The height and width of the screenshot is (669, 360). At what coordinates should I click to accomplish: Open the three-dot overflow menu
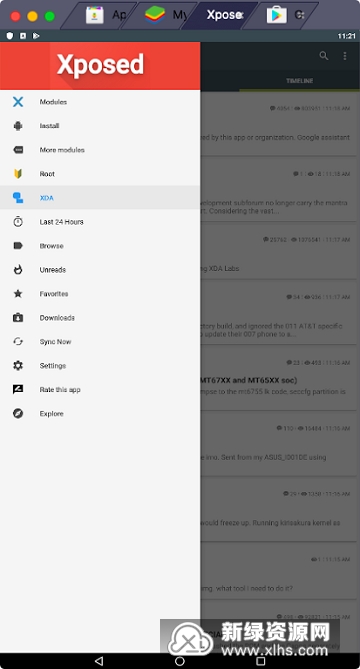tap(345, 55)
